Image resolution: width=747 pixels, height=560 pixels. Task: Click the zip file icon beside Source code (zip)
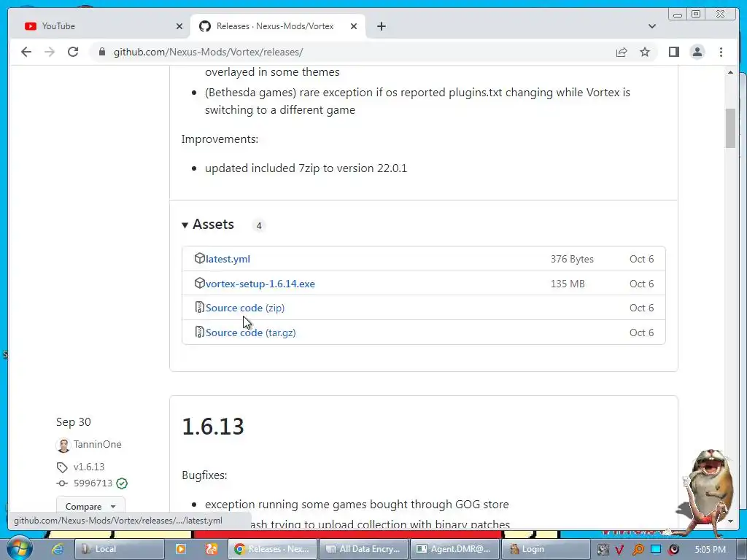pyautogui.click(x=200, y=307)
